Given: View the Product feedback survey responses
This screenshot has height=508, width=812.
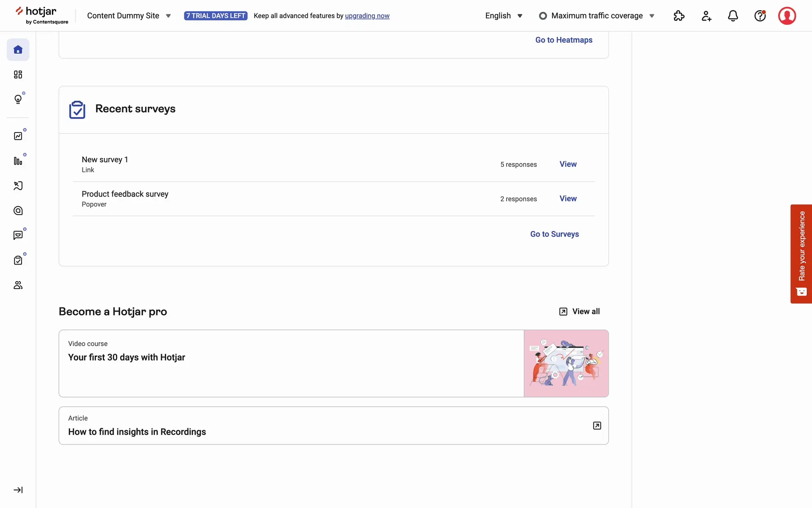Looking at the screenshot, I should pyautogui.click(x=568, y=199).
